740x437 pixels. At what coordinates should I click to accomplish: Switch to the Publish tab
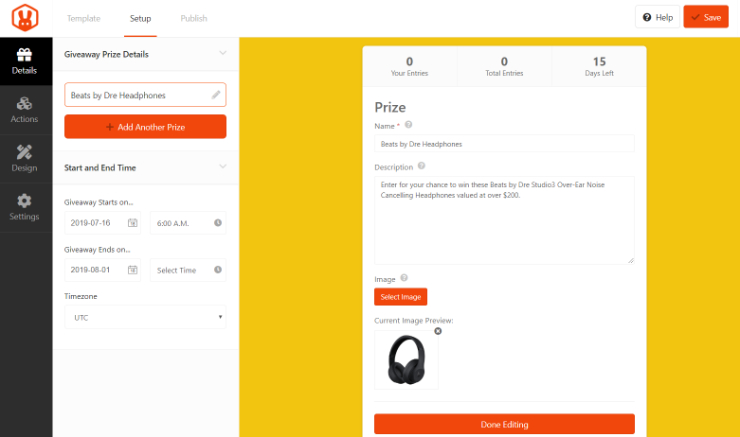[194, 18]
